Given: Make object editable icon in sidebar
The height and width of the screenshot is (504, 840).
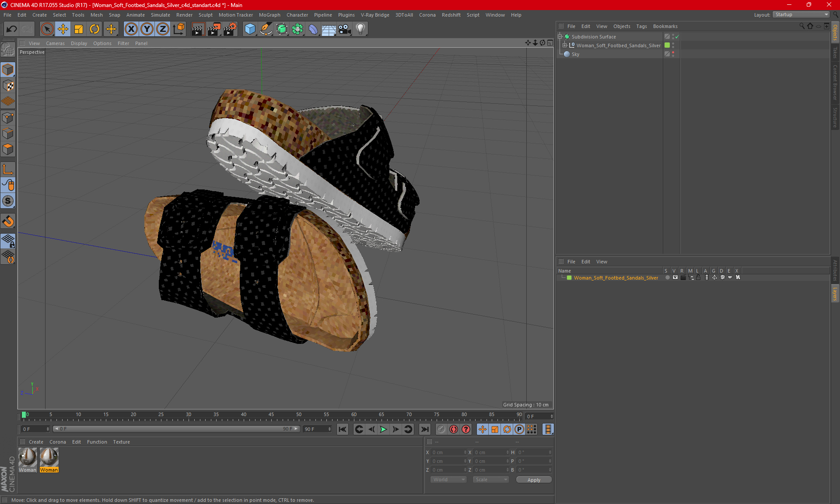Looking at the screenshot, I should [8, 50].
